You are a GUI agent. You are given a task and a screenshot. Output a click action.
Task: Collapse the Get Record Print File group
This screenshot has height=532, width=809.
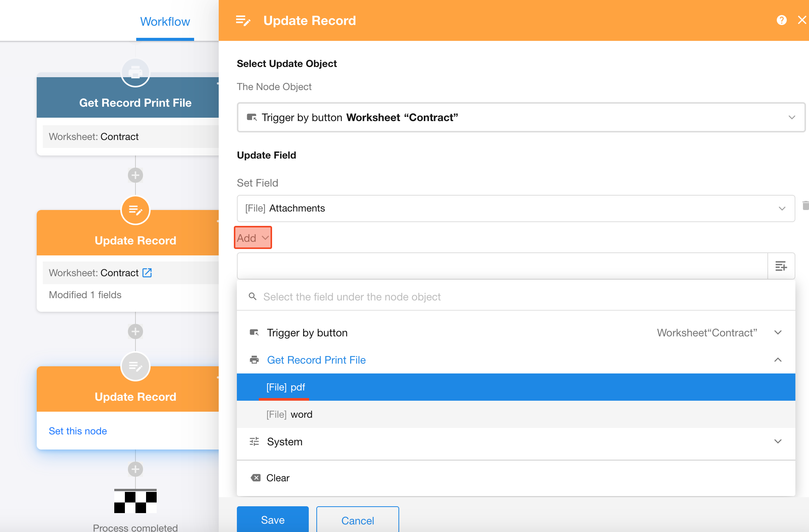[778, 360]
